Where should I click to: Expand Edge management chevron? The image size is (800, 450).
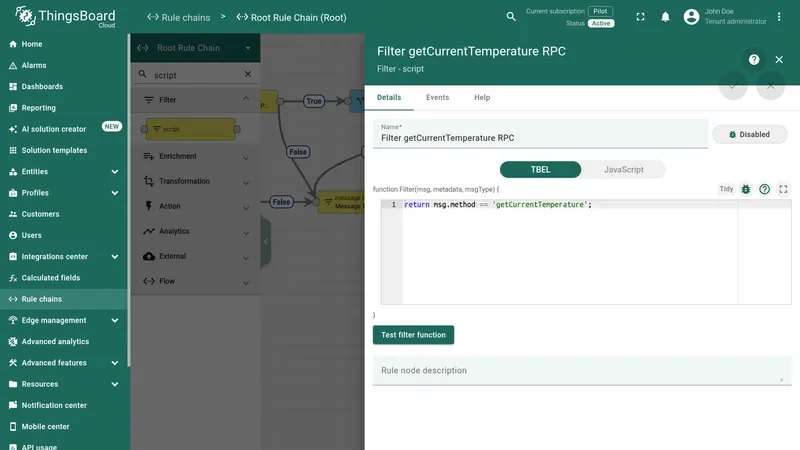tap(115, 320)
